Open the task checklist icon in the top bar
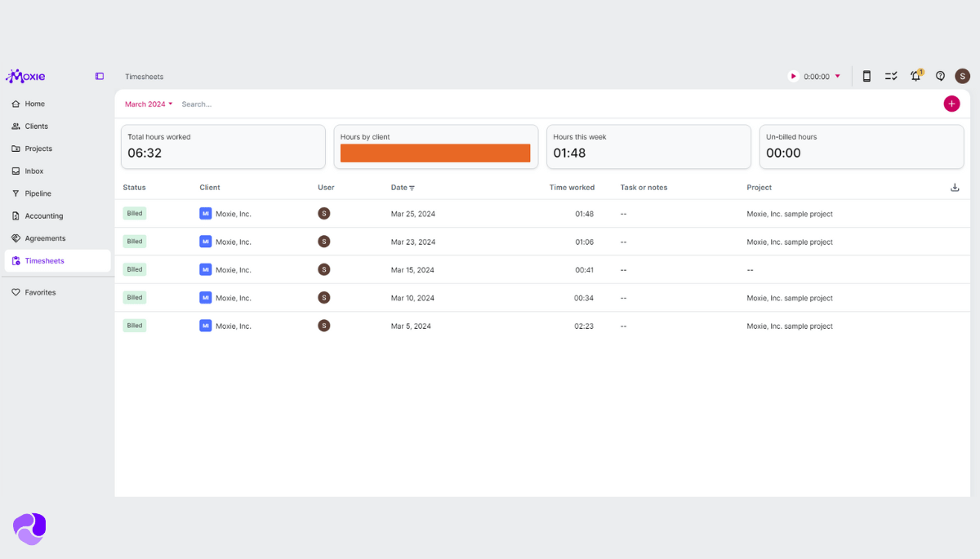Viewport: 980px width, 559px height. click(891, 76)
